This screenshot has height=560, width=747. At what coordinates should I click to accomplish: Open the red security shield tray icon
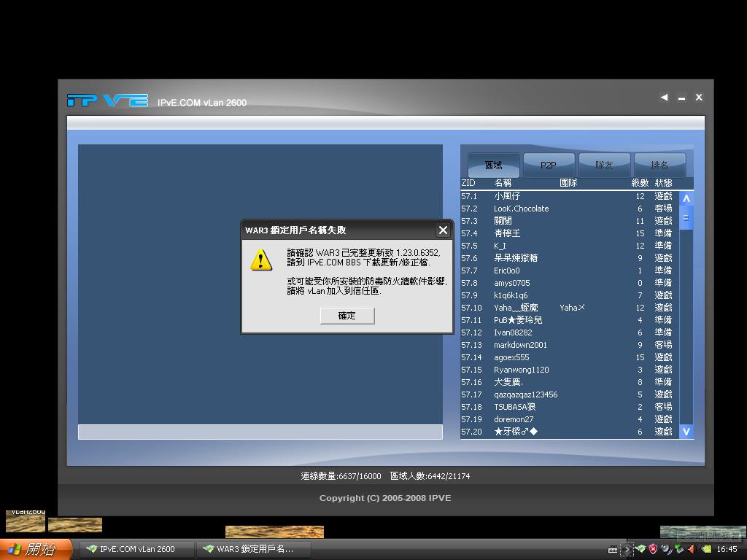(653, 549)
